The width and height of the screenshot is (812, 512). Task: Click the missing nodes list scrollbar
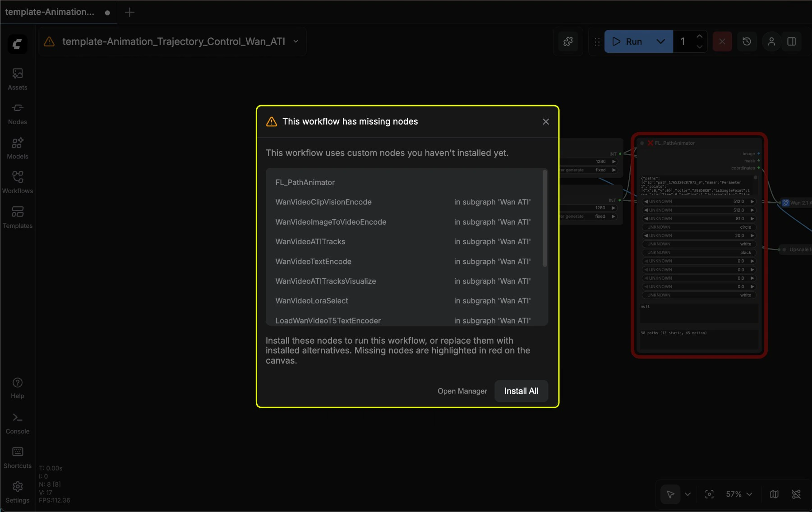[x=545, y=218]
